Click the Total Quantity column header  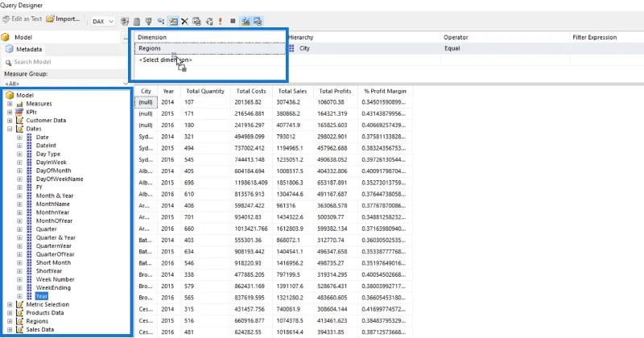click(205, 91)
